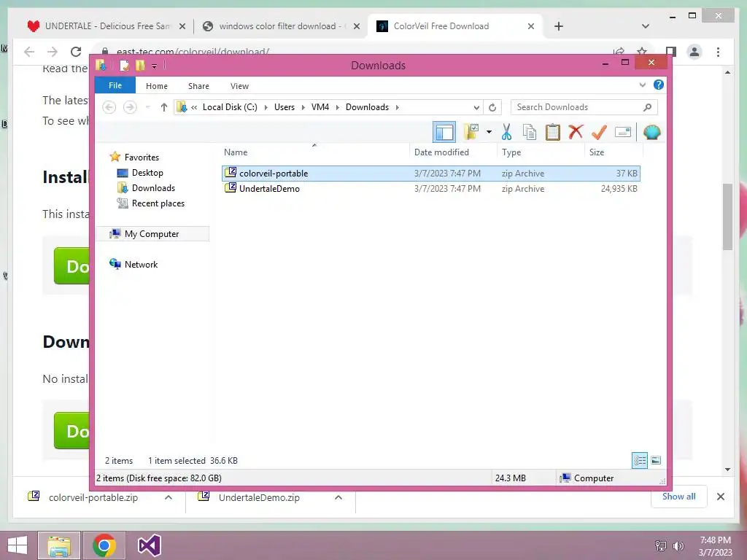Click quick access Properties icon in title bar
Image resolution: width=747 pixels, height=560 pixels.
pyautogui.click(x=124, y=65)
